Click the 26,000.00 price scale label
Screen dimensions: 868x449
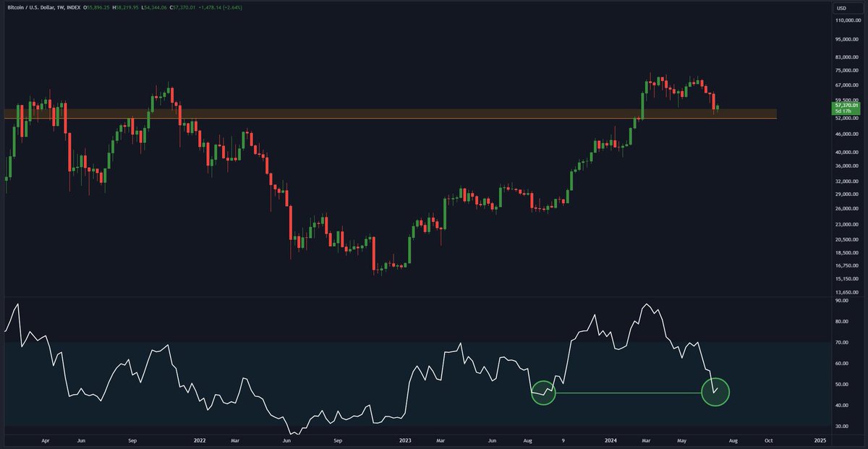[848, 208]
